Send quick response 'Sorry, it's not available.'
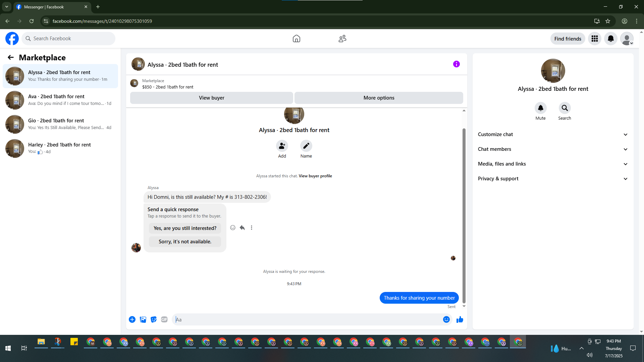This screenshot has height=362, width=644. click(x=185, y=242)
